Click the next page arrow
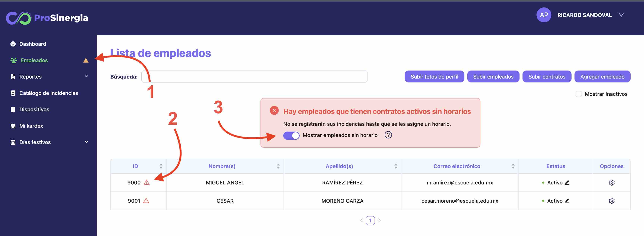The height and width of the screenshot is (236, 644). [379, 220]
